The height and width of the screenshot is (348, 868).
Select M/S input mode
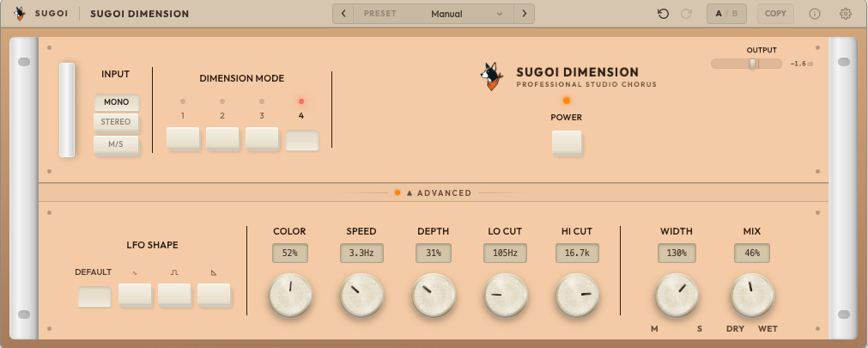tap(116, 144)
